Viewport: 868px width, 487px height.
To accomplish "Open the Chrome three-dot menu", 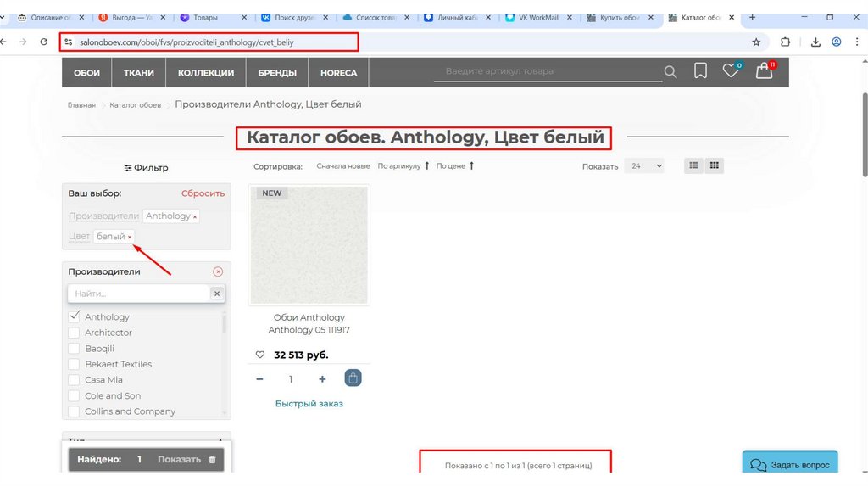I will pyautogui.click(x=857, y=42).
